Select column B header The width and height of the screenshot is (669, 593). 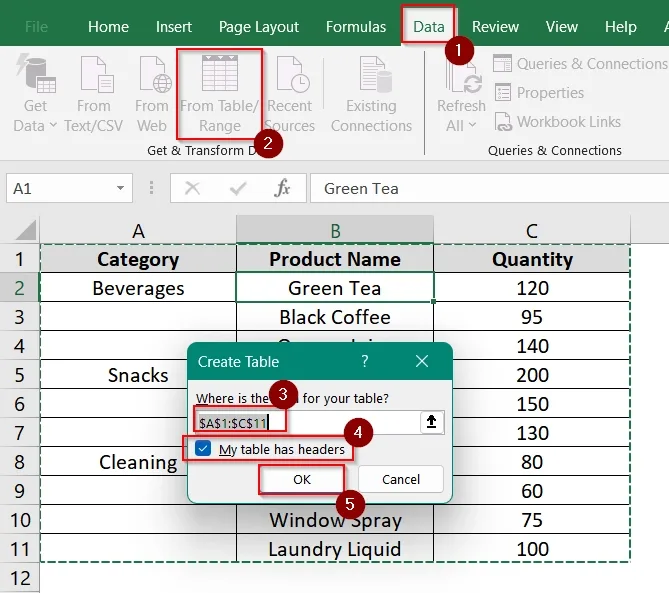click(335, 230)
